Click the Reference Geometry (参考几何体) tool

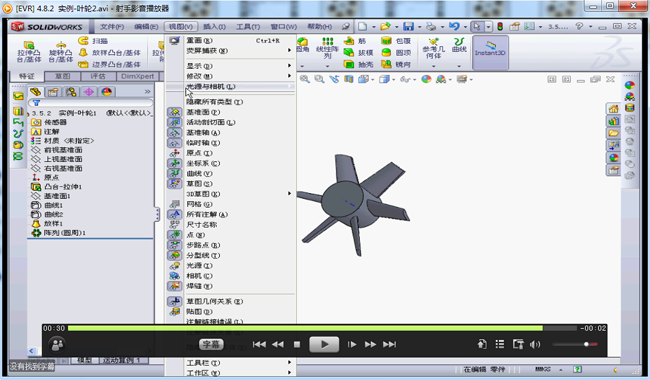pos(433,48)
